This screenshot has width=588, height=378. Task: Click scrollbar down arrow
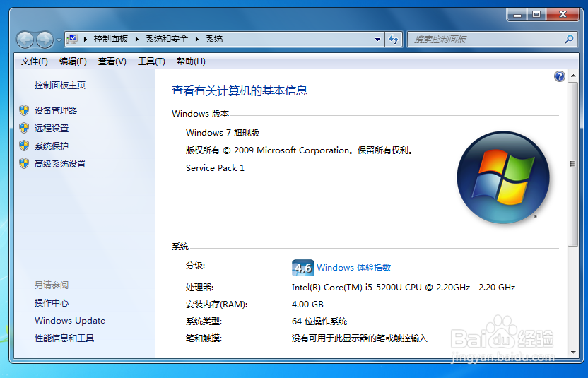(x=573, y=352)
